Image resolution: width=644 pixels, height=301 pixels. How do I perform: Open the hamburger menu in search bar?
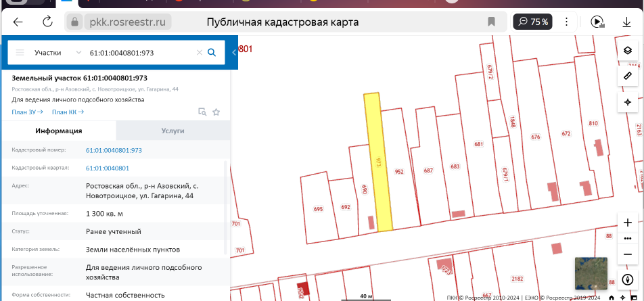coord(20,52)
